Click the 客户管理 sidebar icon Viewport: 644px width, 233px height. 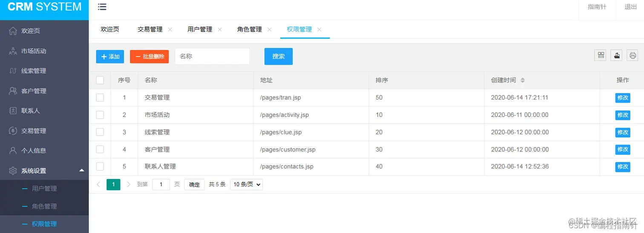click(x=13, y=91)
